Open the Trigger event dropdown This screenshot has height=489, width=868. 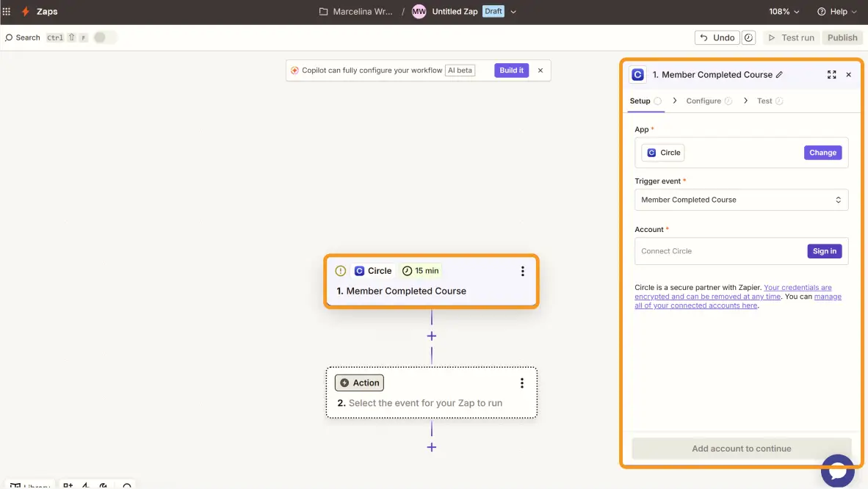(741, 200)
